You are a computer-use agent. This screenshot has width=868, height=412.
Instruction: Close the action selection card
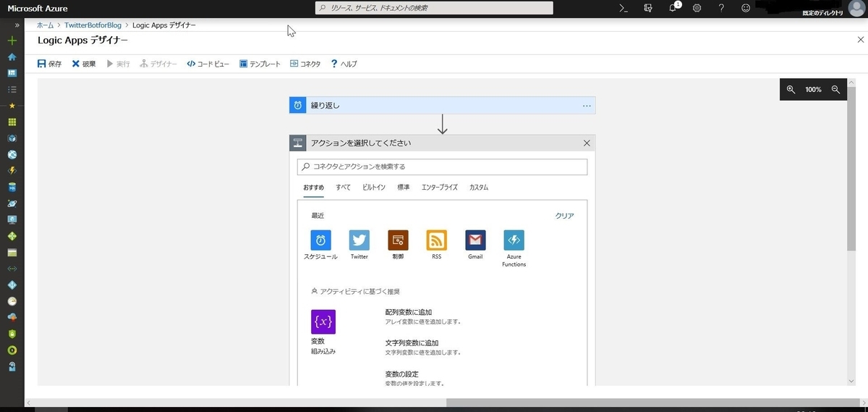point(587,143)
